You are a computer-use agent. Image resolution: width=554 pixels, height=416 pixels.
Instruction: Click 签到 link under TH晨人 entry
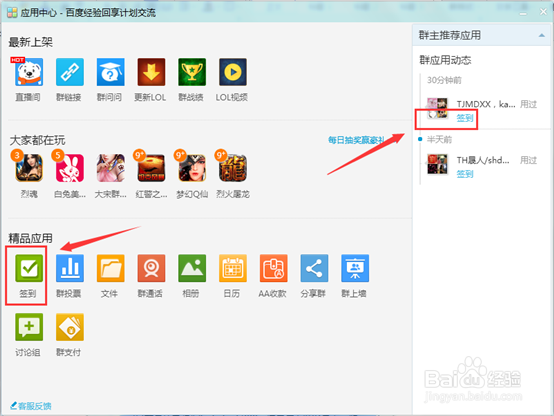[465, 174]
